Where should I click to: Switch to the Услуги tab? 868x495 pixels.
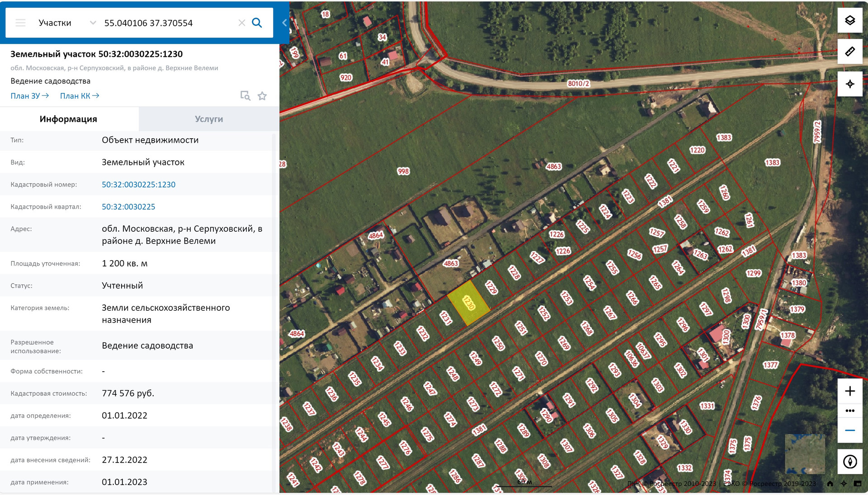(x=209, y=119)
